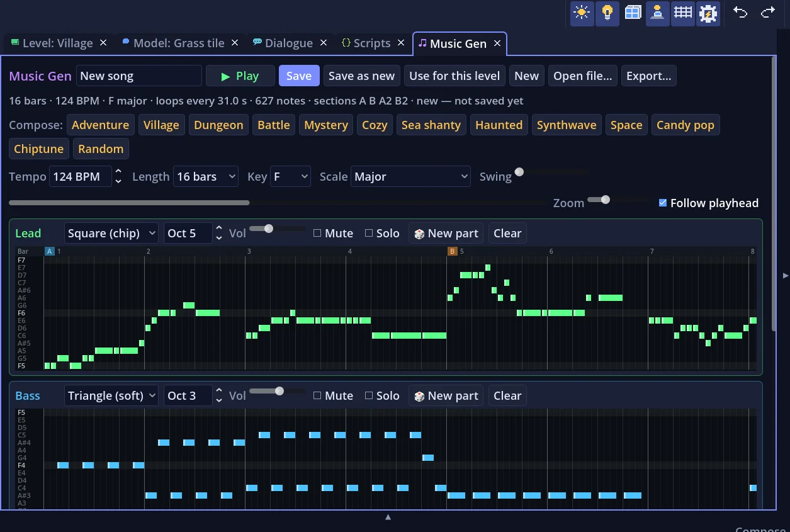Expand the bottom panel arrow
This screenshot has height=532, width=790.
click(388, 517)
